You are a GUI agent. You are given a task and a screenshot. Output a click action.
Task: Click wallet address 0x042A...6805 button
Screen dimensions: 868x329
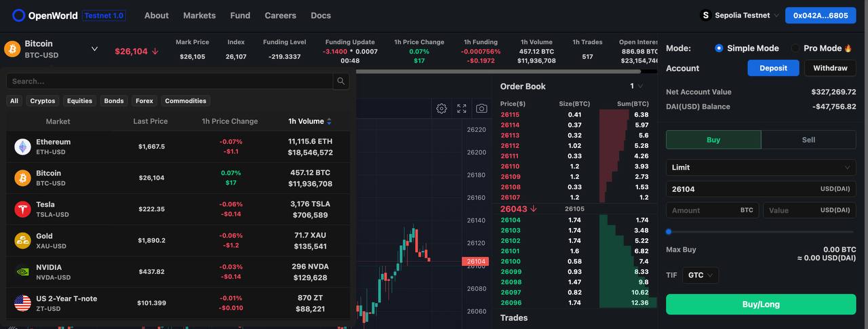pos(821,15)
